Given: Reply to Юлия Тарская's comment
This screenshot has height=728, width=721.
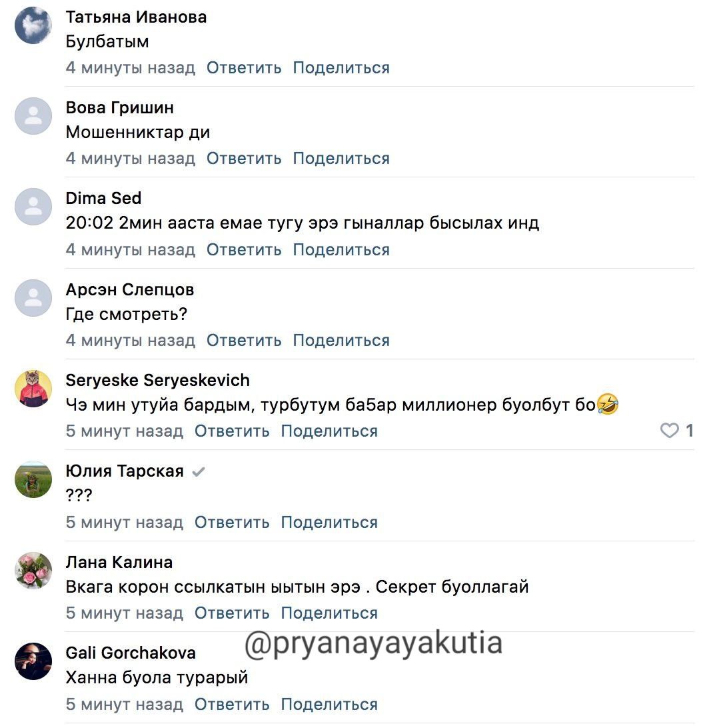Looking at the screenshot, I should 232,523.
